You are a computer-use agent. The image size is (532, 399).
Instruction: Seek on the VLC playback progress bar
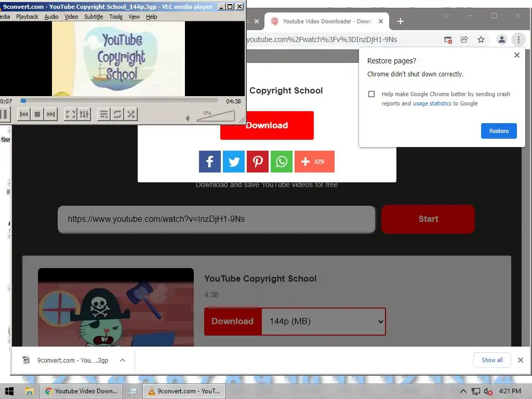(119, 101)
